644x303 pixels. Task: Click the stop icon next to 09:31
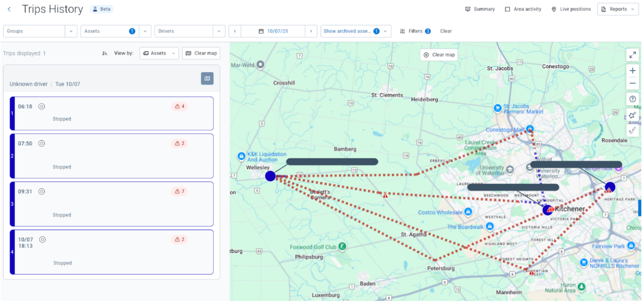[42, 191]
